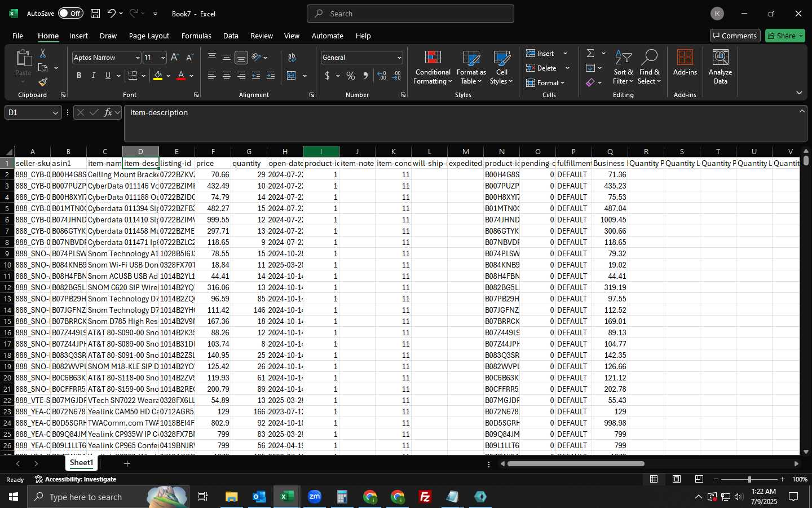Click the Share button

pyautogui.click(x=785, y=36)
